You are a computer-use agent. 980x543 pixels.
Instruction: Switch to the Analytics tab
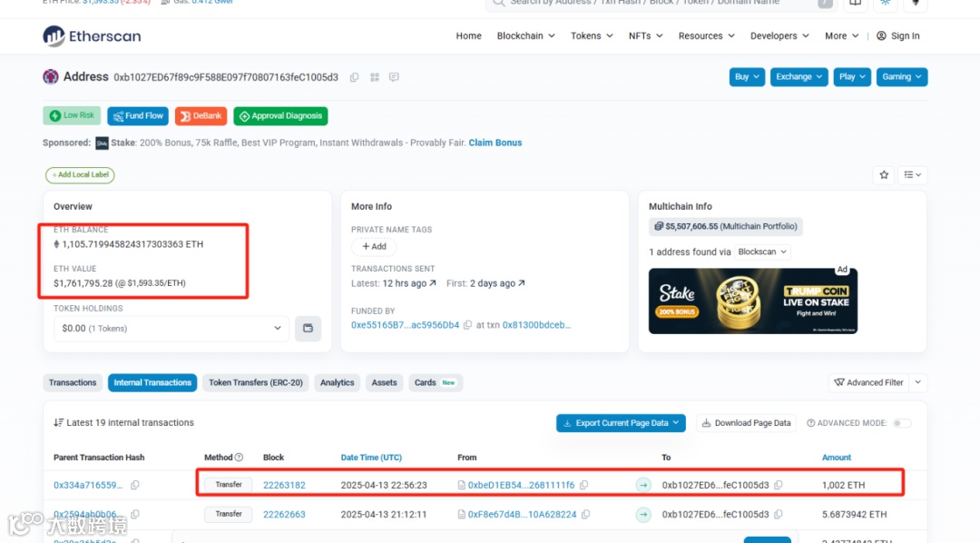(x=337, y=383)
